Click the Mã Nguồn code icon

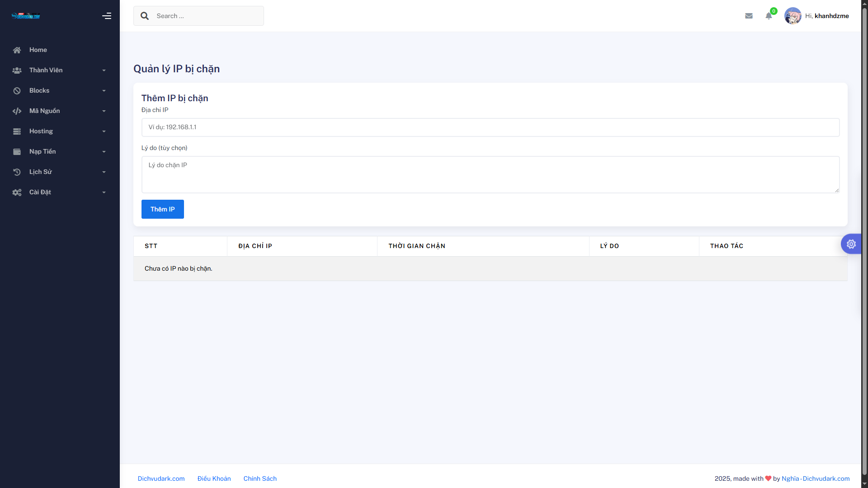tap(17, 111)
